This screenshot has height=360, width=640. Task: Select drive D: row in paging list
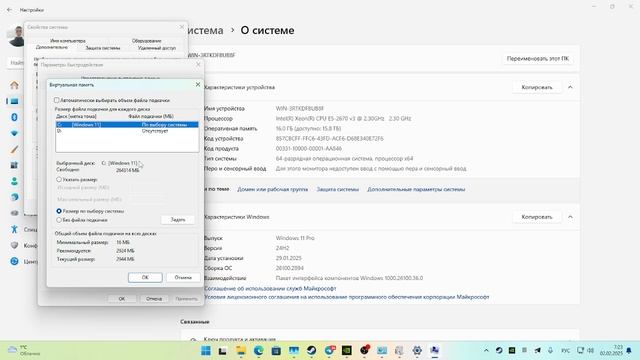(127, 131)
